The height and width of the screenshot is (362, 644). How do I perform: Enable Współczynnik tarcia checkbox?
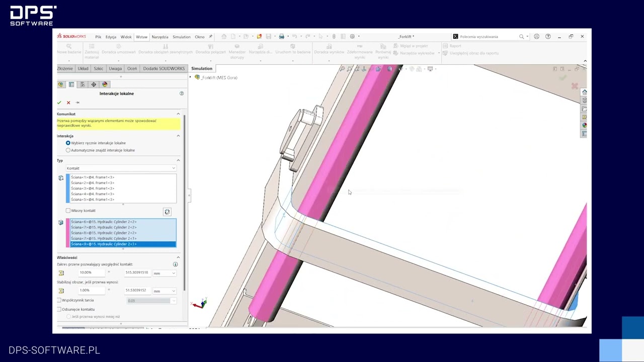pos(59,300)
